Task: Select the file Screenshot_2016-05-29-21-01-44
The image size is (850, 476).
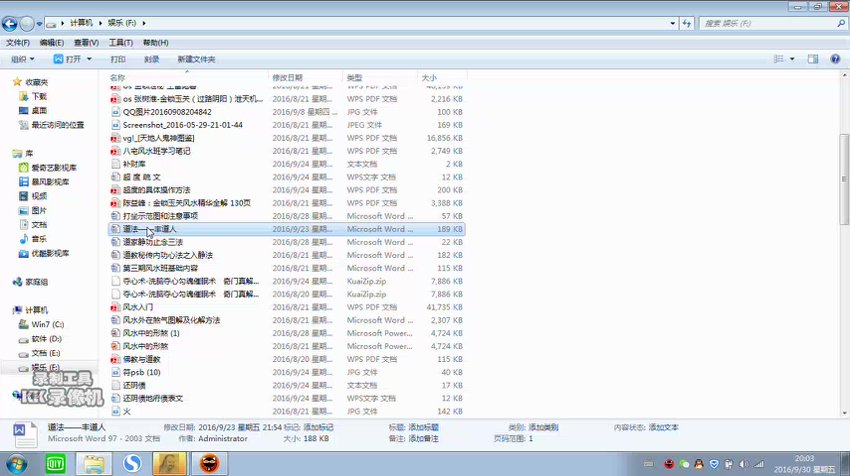Action: tap(183, 125)
